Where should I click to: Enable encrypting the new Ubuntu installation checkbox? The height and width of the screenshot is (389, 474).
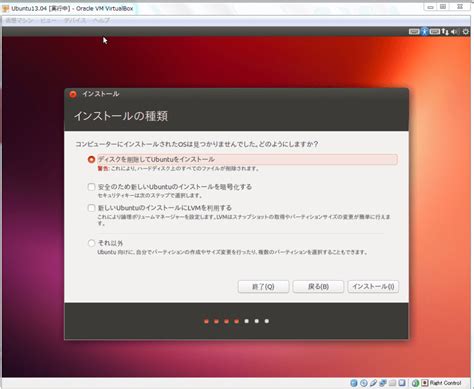click(x=91, y=187)
